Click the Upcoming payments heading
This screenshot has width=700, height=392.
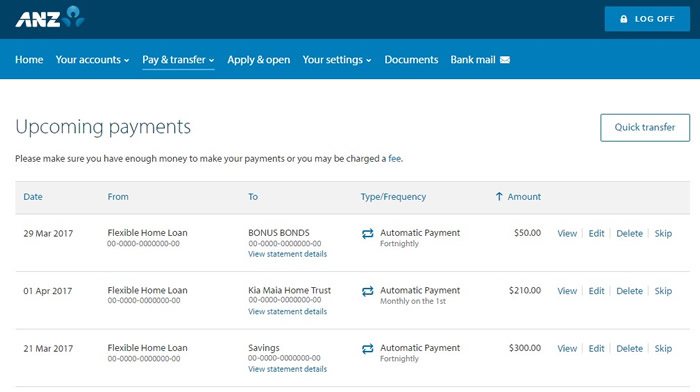point(103,127)
